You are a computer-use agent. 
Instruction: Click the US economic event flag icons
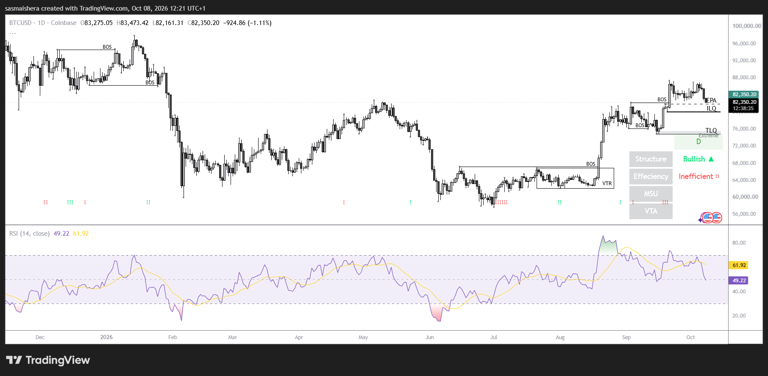[x=712, y=218]
